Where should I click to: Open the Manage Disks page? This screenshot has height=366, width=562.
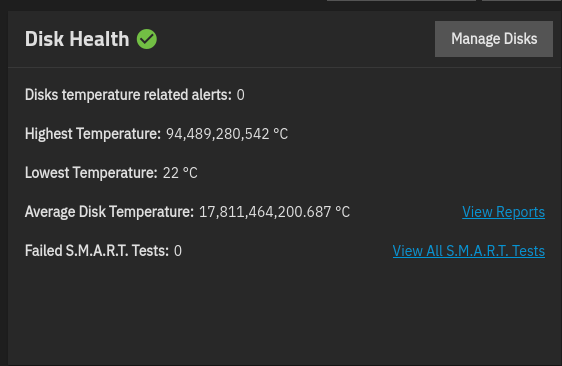point(494,39)
